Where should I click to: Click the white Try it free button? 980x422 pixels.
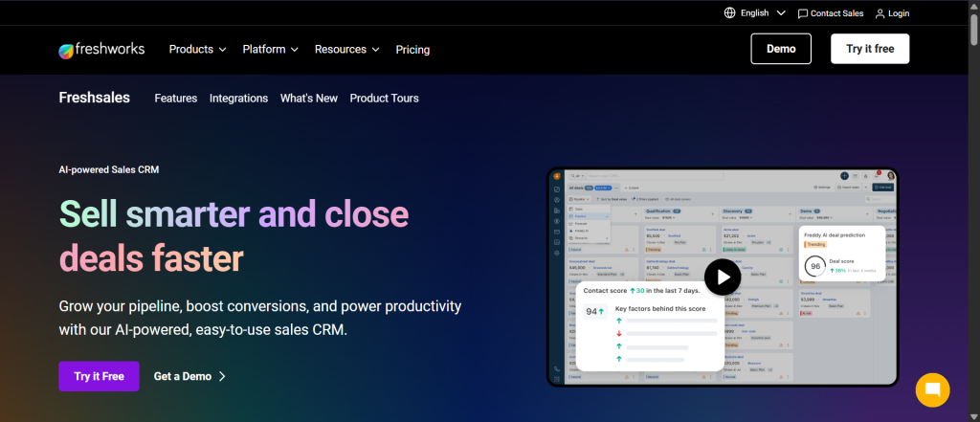click(869, 49)
